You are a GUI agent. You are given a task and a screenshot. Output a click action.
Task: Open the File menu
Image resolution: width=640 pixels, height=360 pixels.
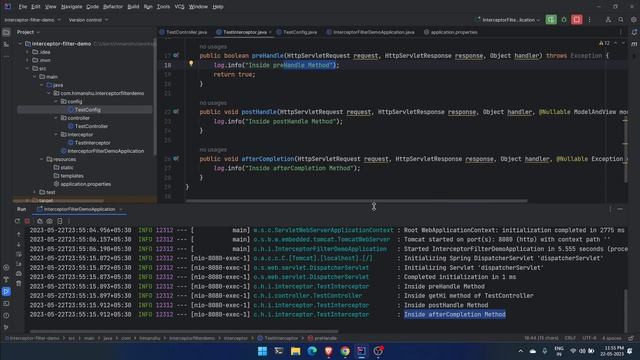click(x=22, y=7)
